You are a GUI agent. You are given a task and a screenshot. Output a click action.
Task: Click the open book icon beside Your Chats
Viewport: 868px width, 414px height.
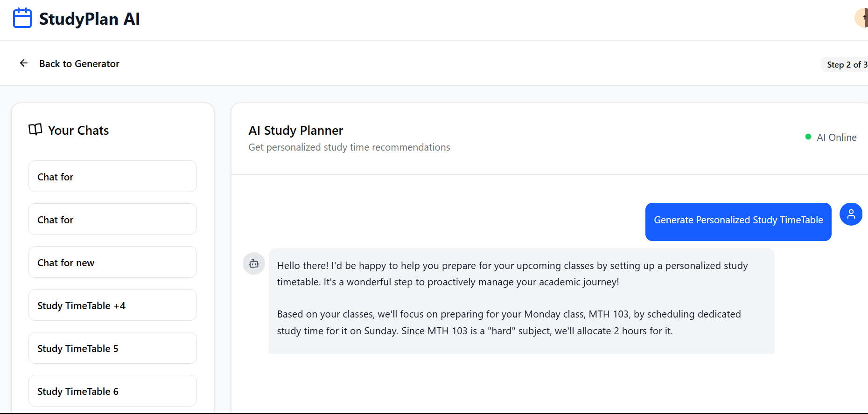pos(35,130)
